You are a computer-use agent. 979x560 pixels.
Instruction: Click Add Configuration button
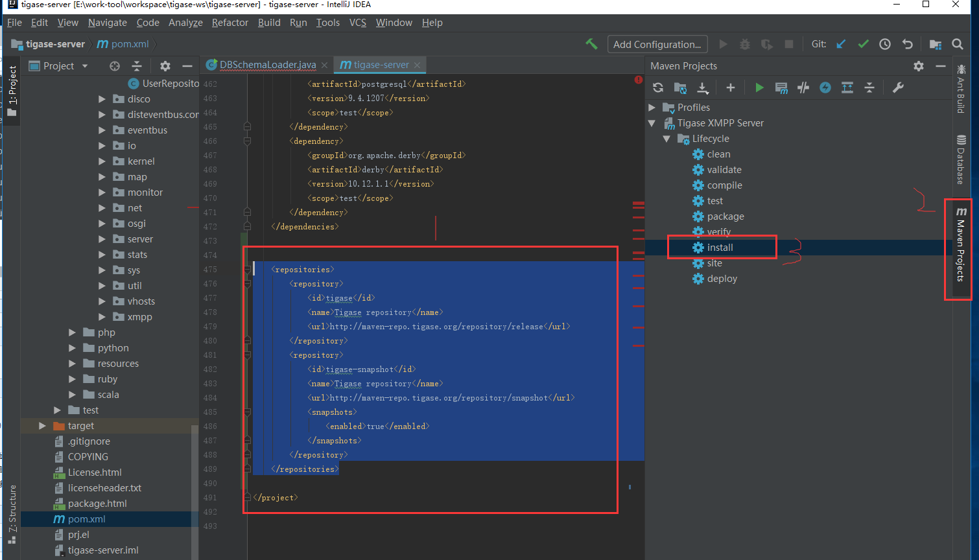point(657,44)
